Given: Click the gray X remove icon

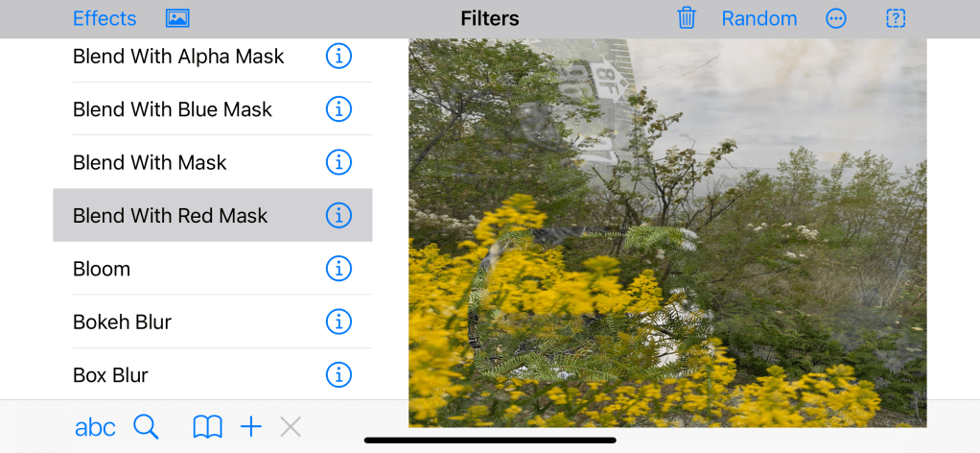Looking at the screenshot, I should point(291,428).
